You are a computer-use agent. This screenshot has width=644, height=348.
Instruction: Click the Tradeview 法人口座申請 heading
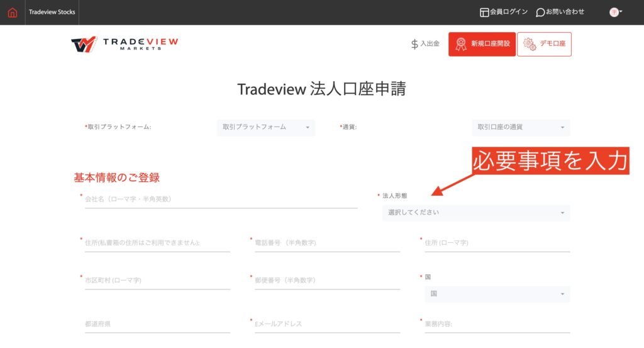[321, 89]
